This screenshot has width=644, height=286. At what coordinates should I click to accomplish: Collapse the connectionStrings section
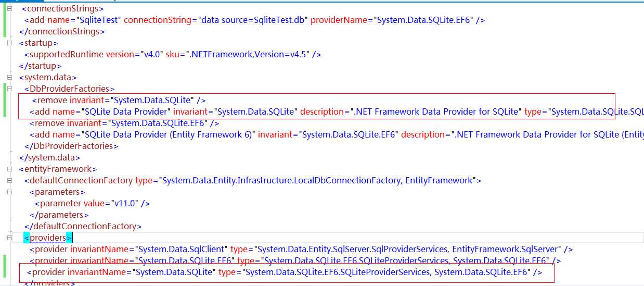point(9,9)
